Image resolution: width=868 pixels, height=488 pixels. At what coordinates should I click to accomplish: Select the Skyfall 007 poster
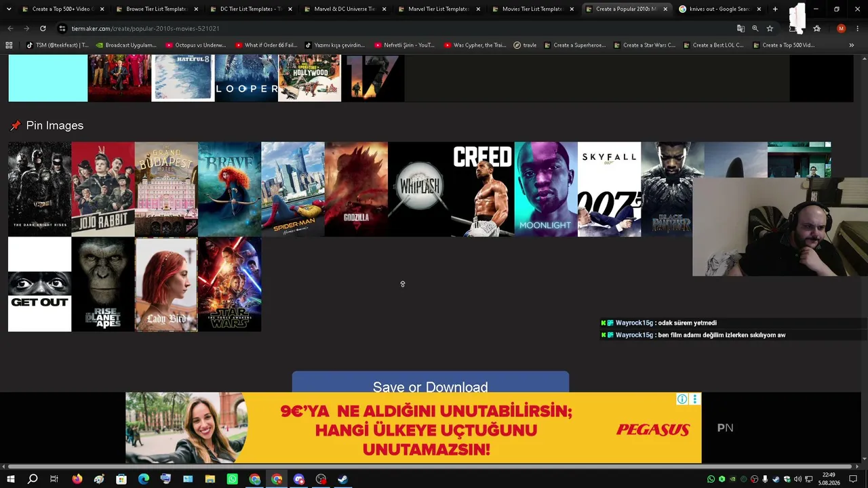coord(609,189)
